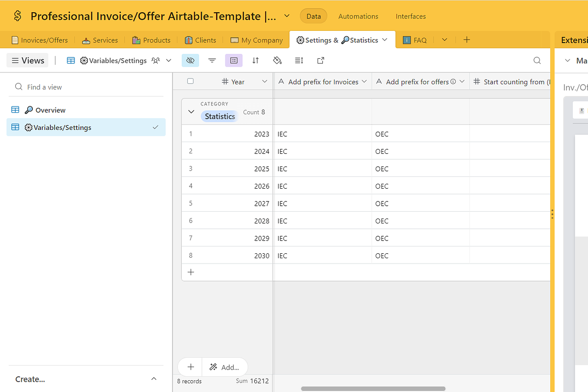Click the collaborators people icon
The height and width of the screenshot is (392, 588).
click(156, 60)
